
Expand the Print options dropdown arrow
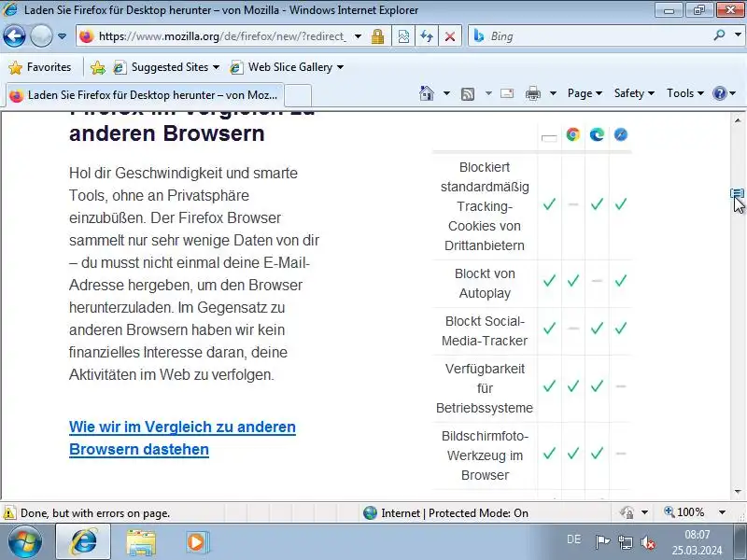pyautogui.click(x=553, y=93)
